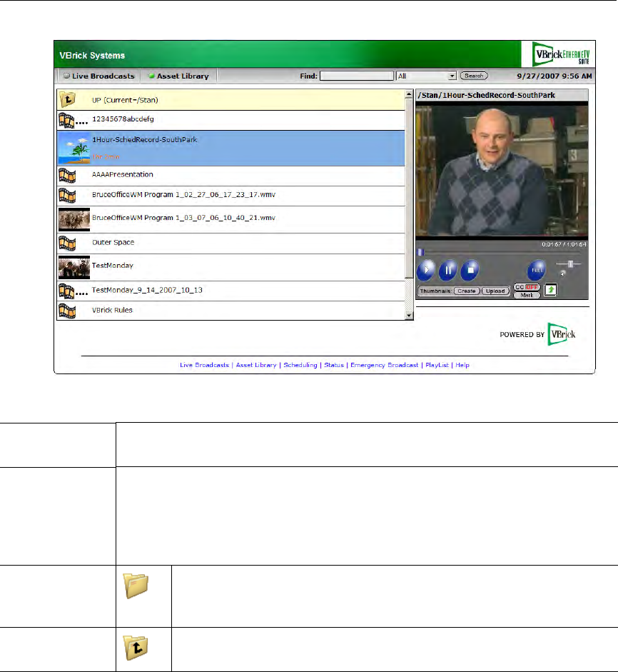The height and width of the screenshot is (672, 618).
Task: Click filmstrip icon next to 12345678abcdefg
Action: 67,121
